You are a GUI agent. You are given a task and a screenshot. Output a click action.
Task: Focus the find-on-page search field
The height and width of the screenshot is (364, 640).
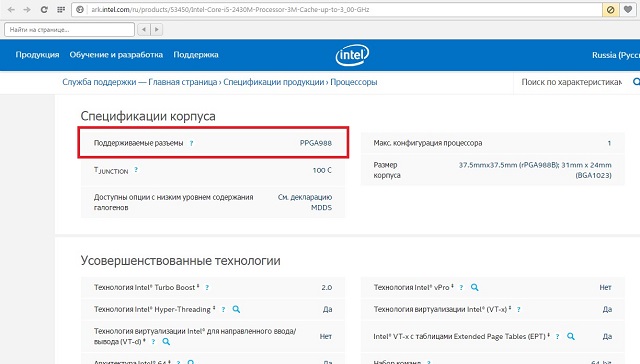tap(69, 29)
